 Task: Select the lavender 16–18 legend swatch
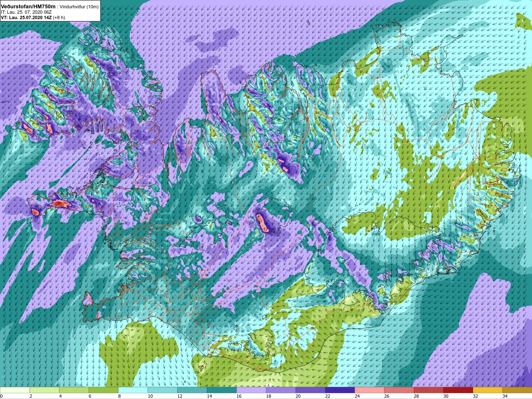(x=251, y=390)
